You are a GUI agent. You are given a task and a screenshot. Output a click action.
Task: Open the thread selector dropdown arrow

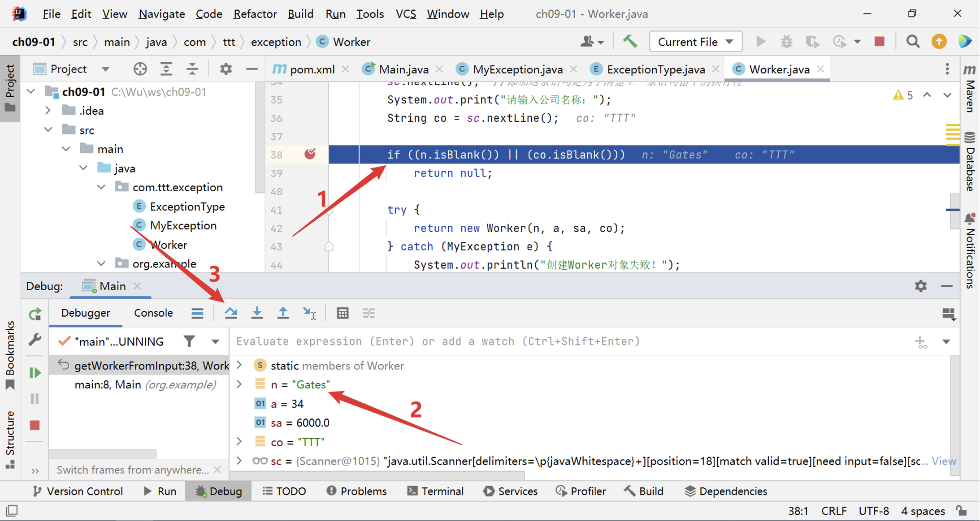coord(215,342)
